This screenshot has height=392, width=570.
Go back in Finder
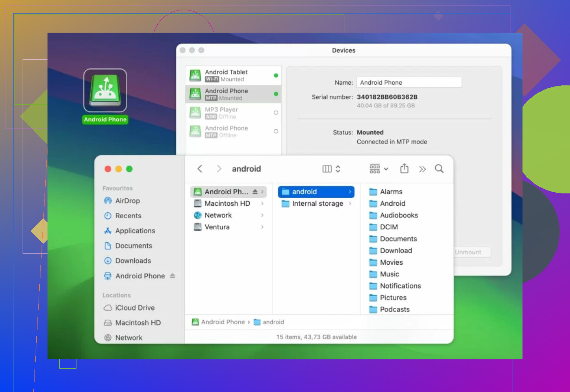point(200,169)
